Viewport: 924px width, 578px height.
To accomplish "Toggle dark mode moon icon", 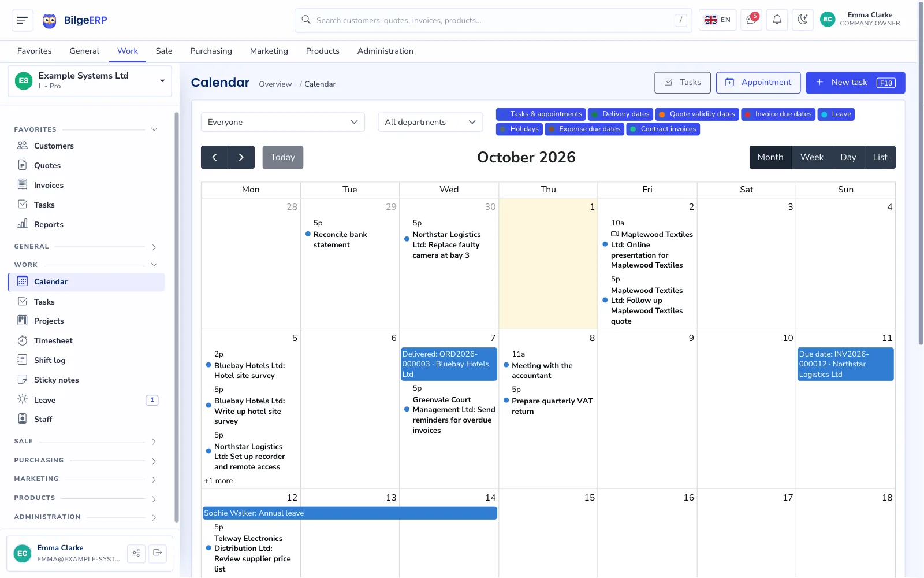I will click(x=803, y=20).
